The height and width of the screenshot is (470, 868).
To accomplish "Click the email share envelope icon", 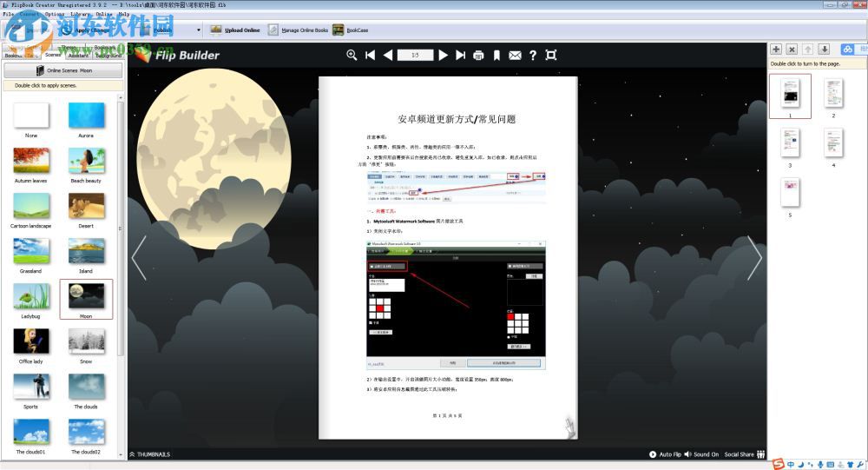I will pos(515,55).
